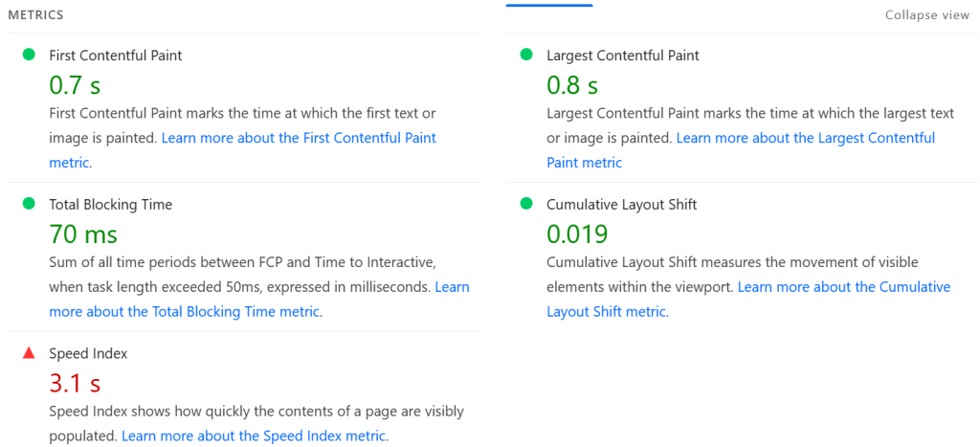Select the Largest Contentful Paint title
The height and width of the screenshot is (447, 980).
622,56
